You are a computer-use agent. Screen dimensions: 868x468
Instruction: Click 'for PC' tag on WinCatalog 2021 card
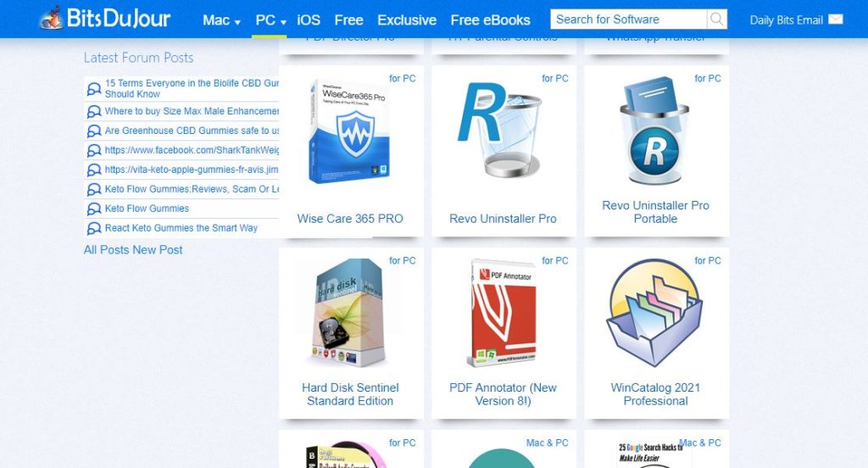708,261
